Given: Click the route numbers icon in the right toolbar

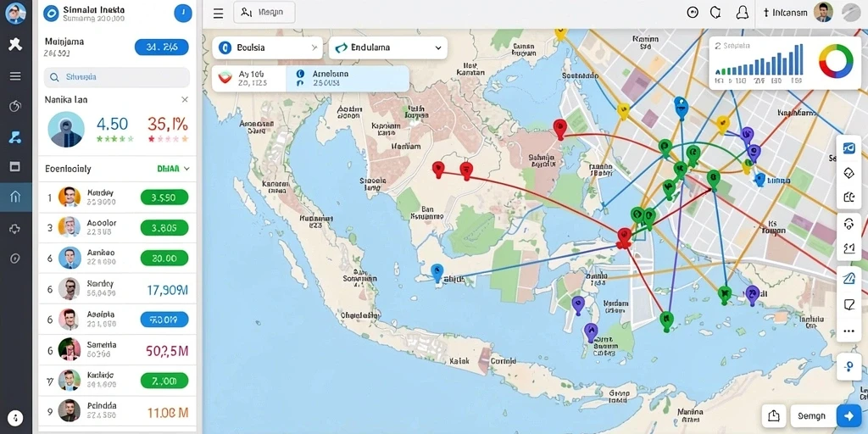Looking at the screenshot, I should (x=849, y=248).
